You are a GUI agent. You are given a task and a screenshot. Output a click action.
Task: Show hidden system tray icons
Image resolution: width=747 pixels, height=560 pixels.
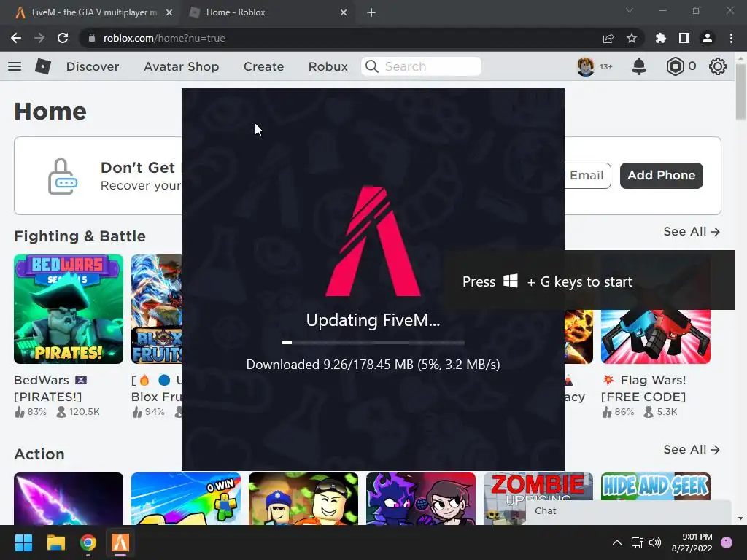point(617,542)
